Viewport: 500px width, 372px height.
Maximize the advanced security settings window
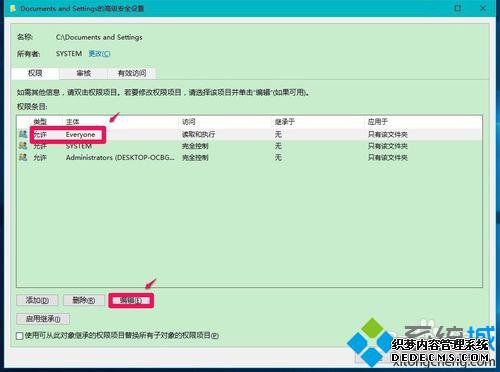(458, 8)
